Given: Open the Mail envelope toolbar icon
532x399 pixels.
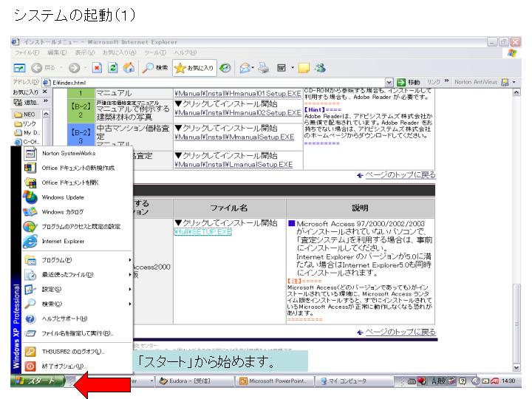Looking at the screenshot, I should point(245,68).
